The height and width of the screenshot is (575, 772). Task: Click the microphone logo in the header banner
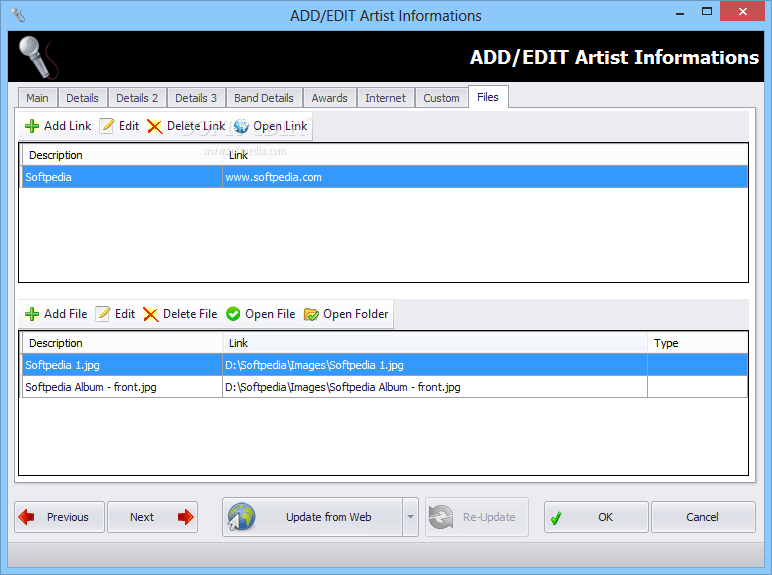[x=38, y=57]
